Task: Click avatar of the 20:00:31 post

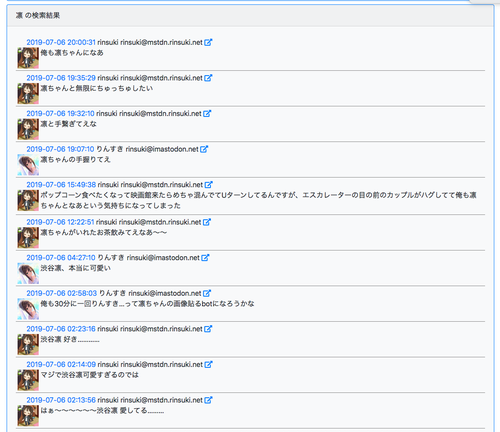Action: click(28, 58)
